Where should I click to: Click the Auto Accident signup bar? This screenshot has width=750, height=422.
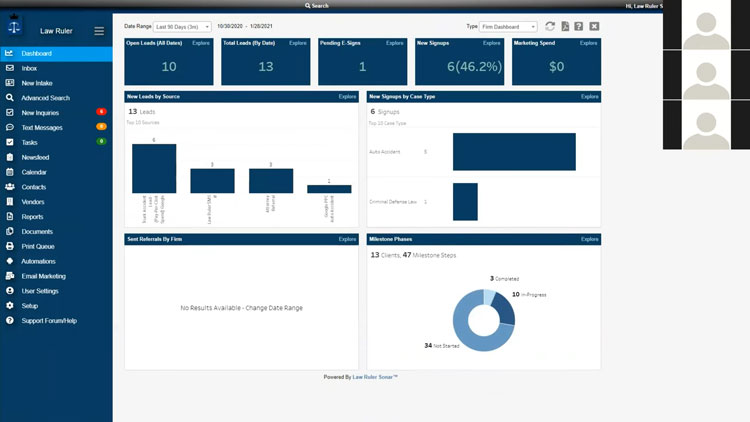pos(514,152)
